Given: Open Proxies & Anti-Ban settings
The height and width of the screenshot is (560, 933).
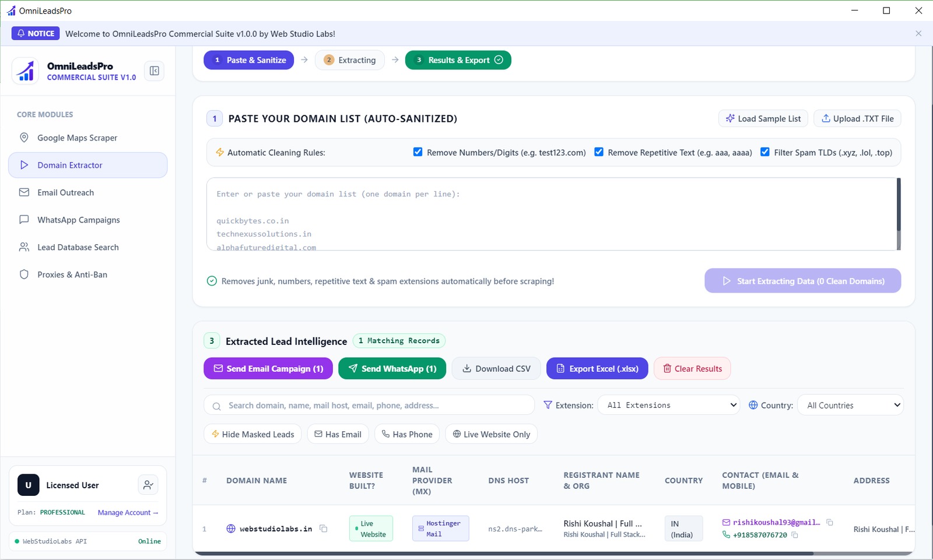Looking at the screenshot, I should click(x=87, y=274).
